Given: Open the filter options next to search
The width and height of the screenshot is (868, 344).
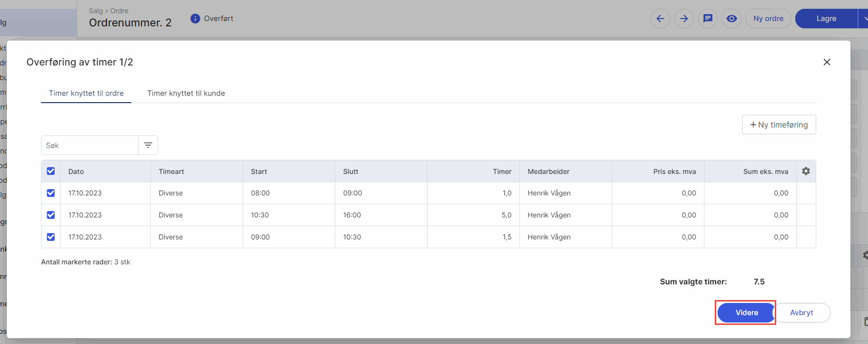Looking at the screenshot, I should [x=148, y=145].
